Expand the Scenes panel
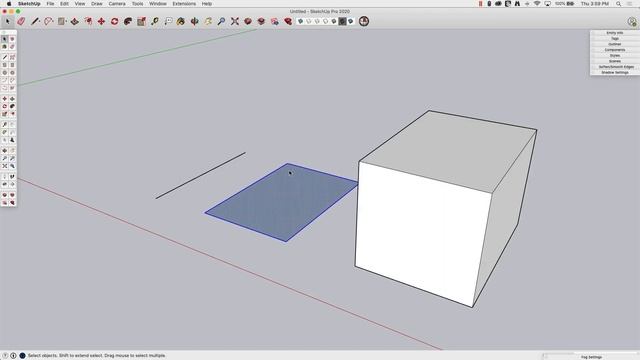This screenshot has height=360, width=640. pos(615,61)
